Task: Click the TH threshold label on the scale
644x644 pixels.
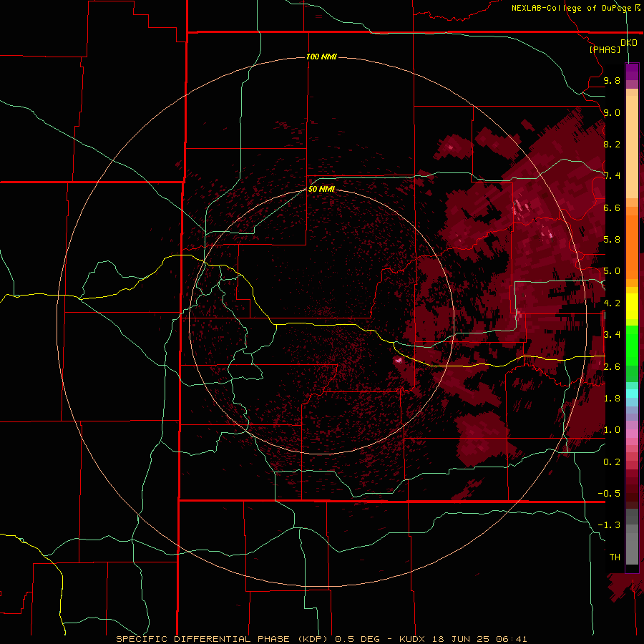Action: coord(615,557)
